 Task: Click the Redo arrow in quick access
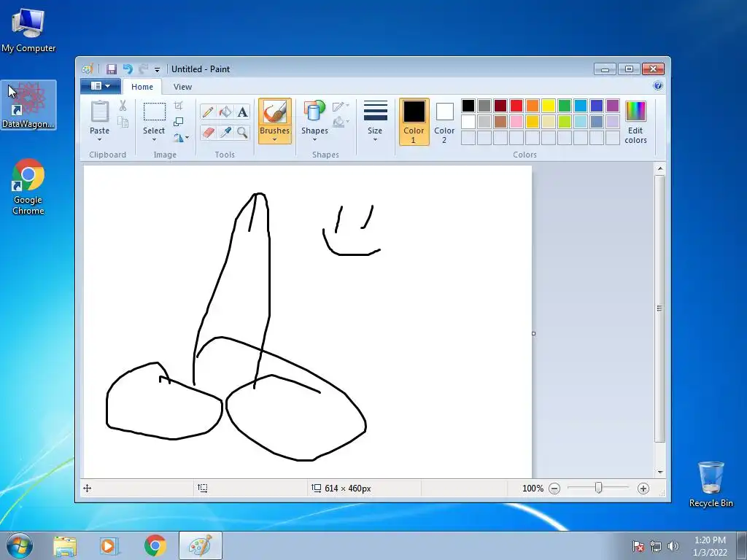click(144, 69)
